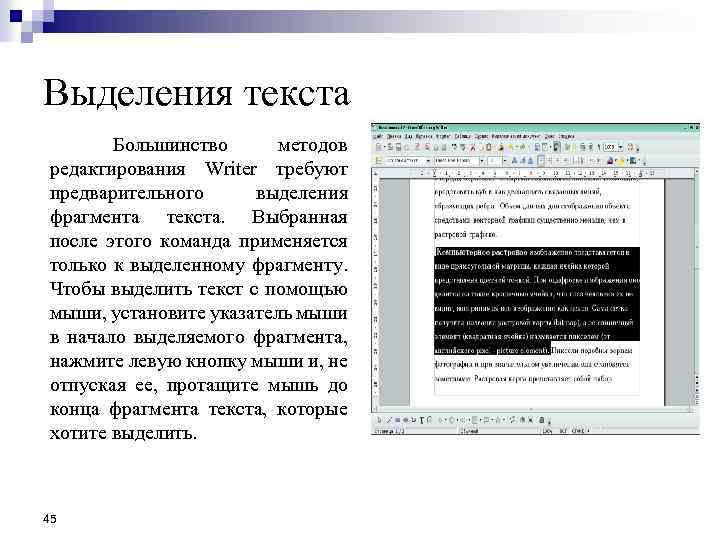
Task: Toggle Align Left paragraph button
Action: pos(541,161)
